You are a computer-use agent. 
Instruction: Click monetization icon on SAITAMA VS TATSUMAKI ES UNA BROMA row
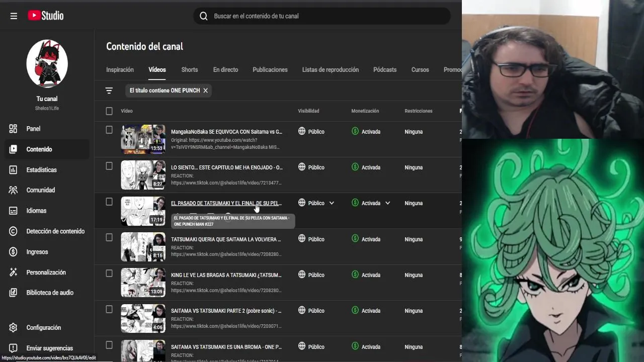(355, 346)
